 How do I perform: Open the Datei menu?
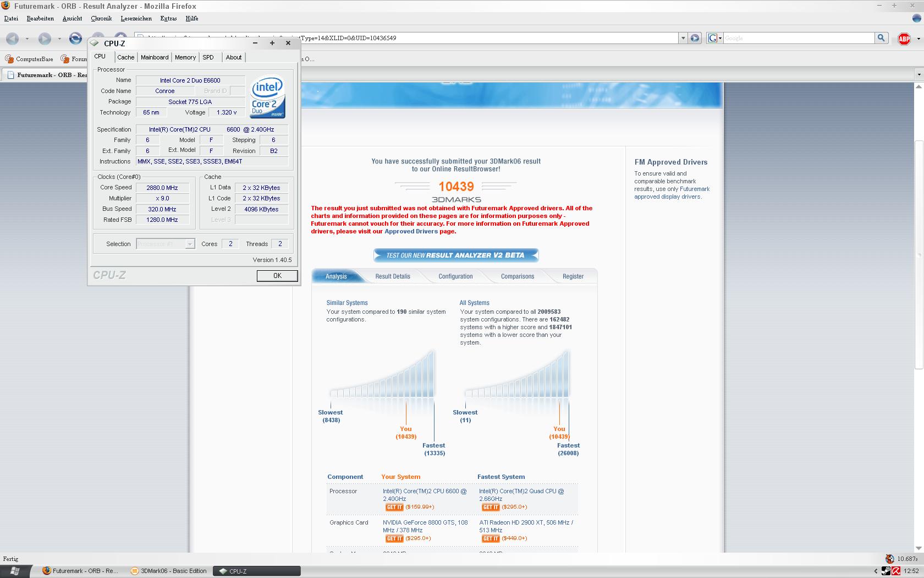pos(11,18)
